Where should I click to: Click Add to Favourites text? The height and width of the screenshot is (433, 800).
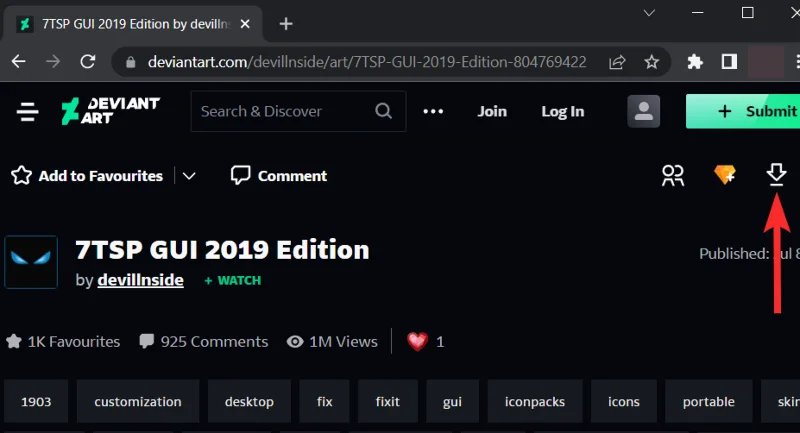click(x=101, y=176)
